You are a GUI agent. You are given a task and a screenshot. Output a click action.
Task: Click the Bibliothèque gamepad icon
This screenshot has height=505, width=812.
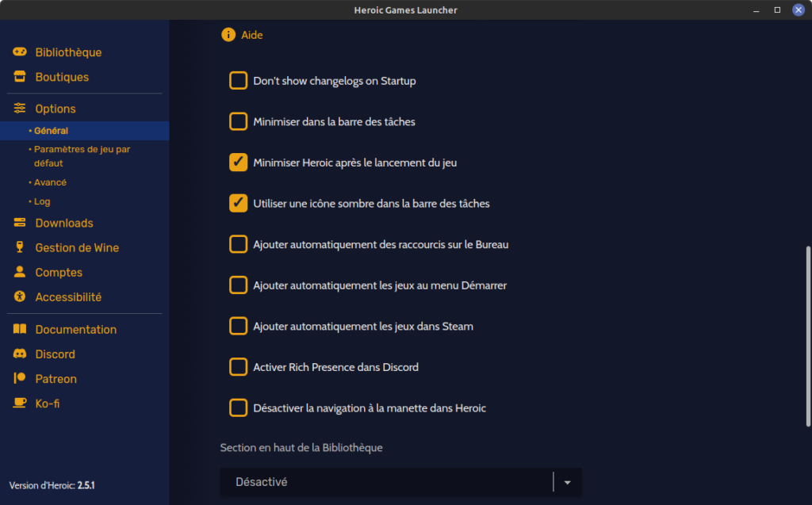[20, 52]
